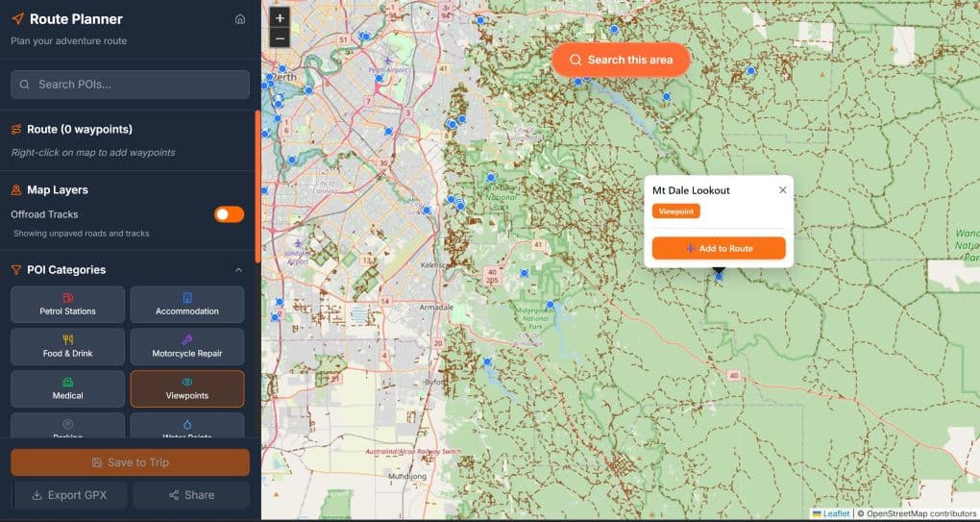Click the Byford town label on the map
980x522 pixels.
click(433, 382)
